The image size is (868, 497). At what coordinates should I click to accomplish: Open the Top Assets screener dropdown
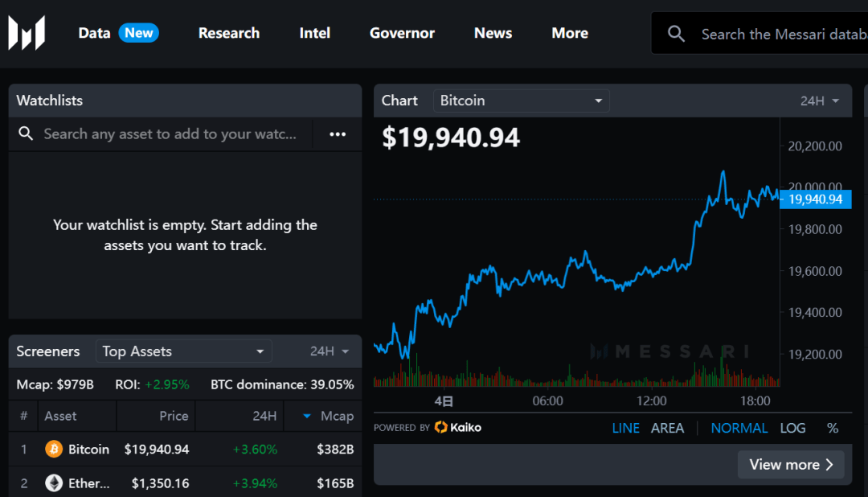[x=183, y=351]
